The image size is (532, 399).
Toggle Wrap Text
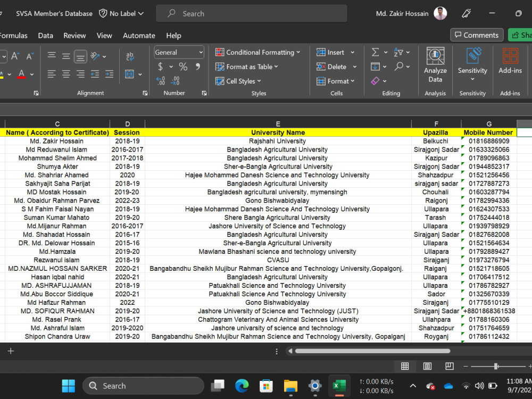(x=130, y=56)
